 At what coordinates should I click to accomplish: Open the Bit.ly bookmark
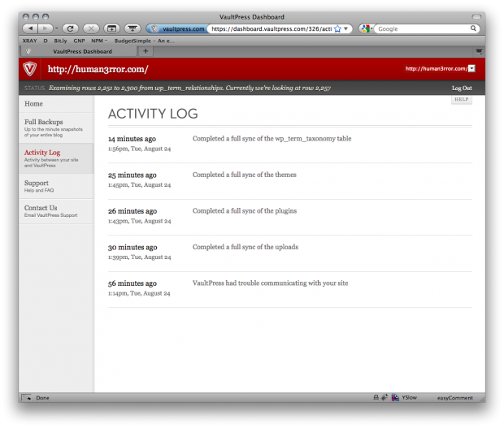pyautogui.click(x=60, y=41)
